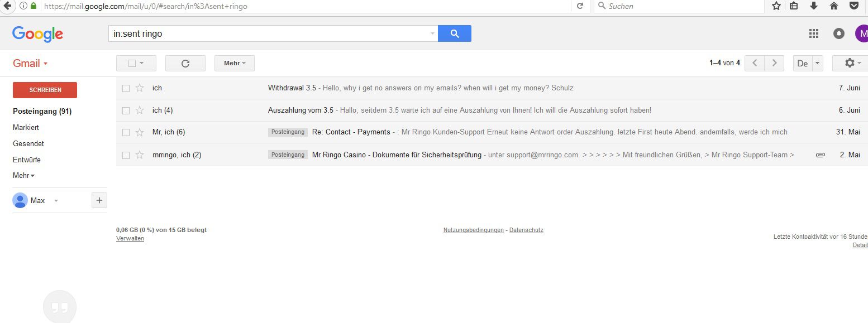Viewport: 868px width, 323px height.
Task: Open the browser bookmarks list icon
Action: click(794, 6)
